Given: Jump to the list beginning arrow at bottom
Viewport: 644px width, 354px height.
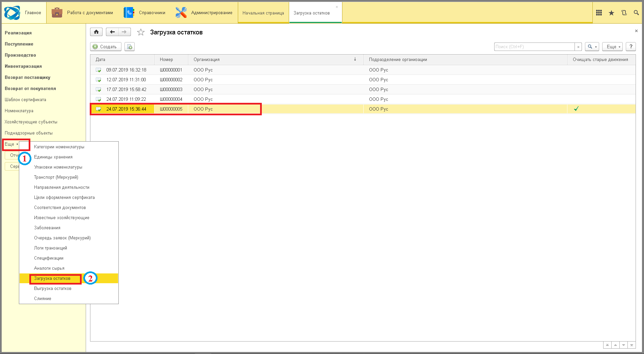Looking at the screenshot, I should (x=607, y=345).
